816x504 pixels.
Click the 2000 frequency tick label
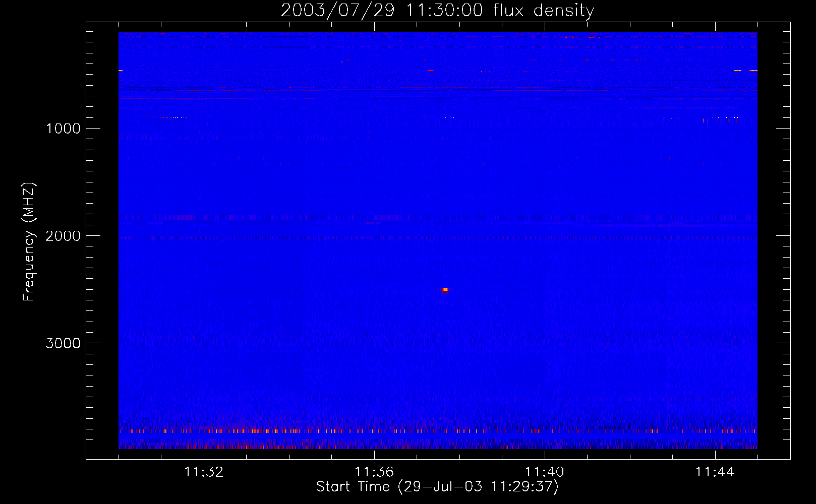point(63,236)
